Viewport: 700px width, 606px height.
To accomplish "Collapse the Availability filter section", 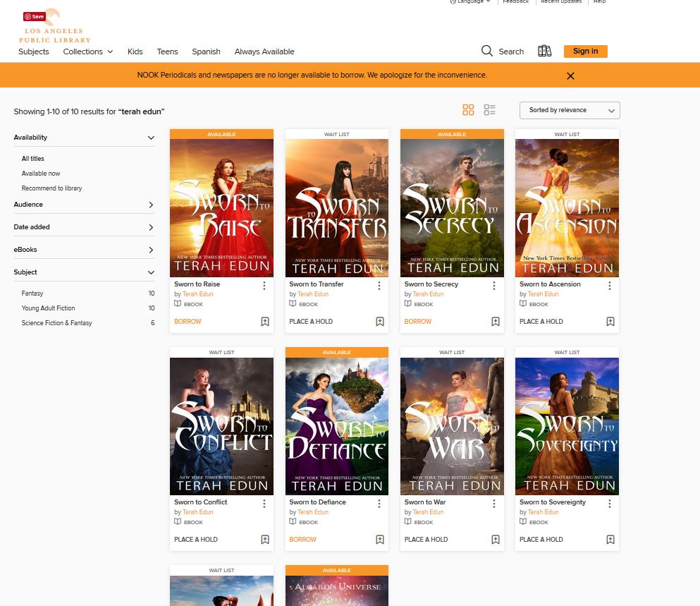I will [x=84, y=137].
